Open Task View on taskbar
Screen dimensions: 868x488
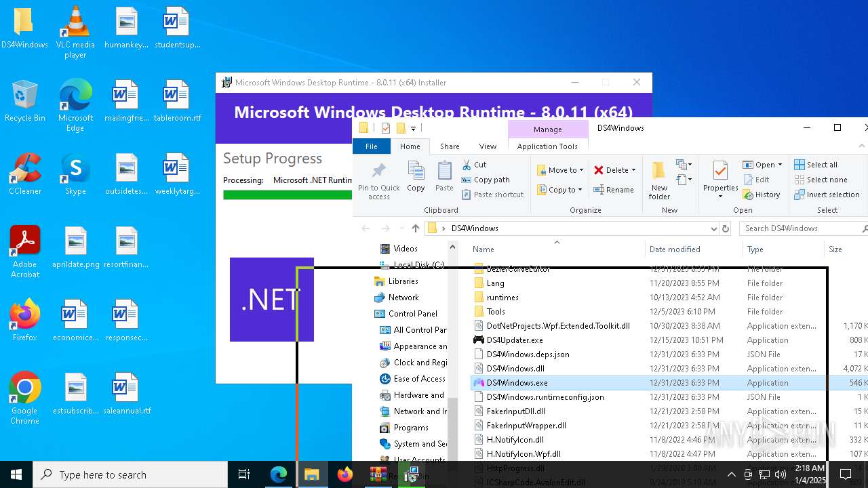(x=244, y=474)
